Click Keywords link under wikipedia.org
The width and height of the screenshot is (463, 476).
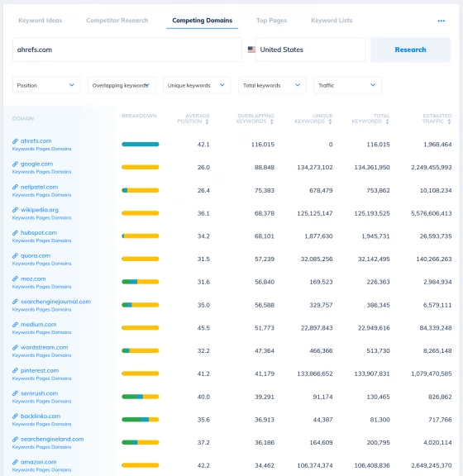click(23, 218)
